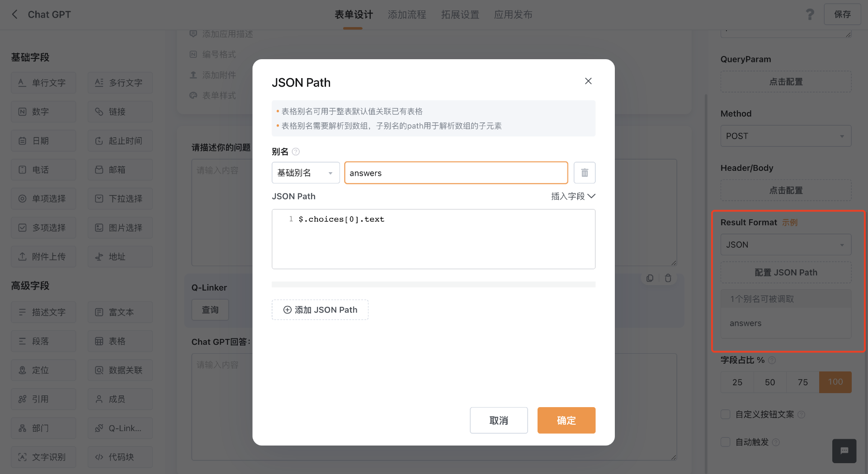
Task: Click the question mark help icon in header
Action: tap(810, 14)
